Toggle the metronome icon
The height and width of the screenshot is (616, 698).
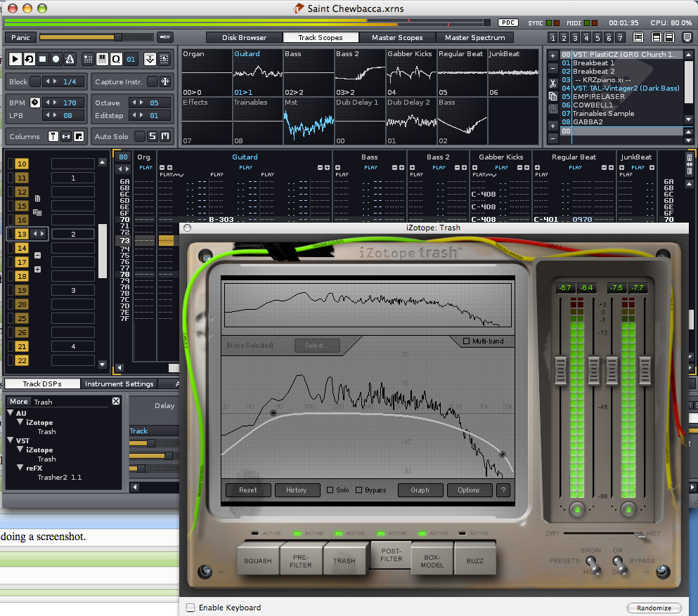coord(70,59)
